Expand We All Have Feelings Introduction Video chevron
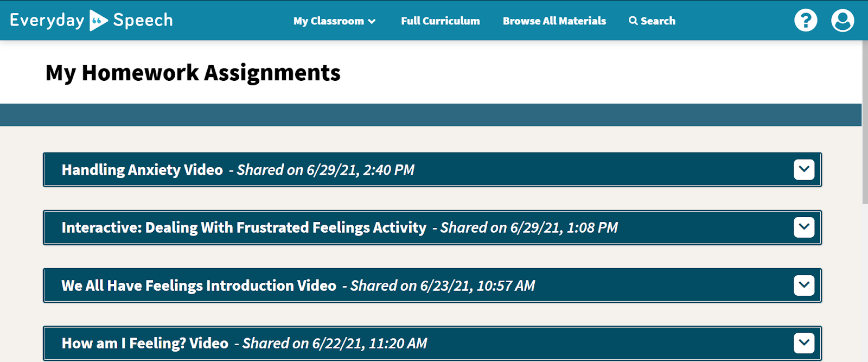The width and height of the screenshot is (868, 362). pyautogui.click(x=804, y=285)
